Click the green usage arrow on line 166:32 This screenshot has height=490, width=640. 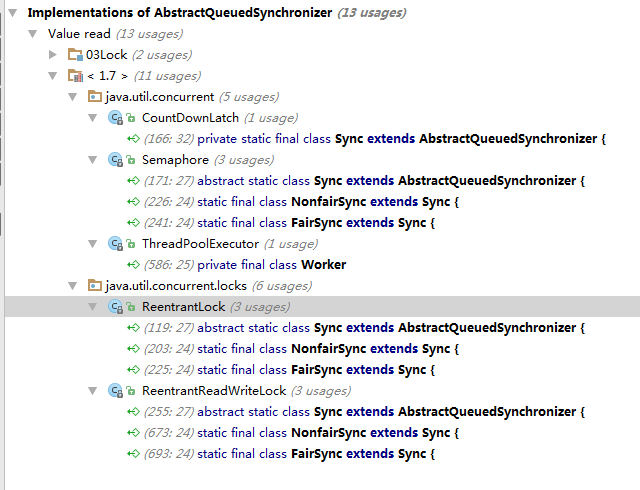click(x=133, y=139)
